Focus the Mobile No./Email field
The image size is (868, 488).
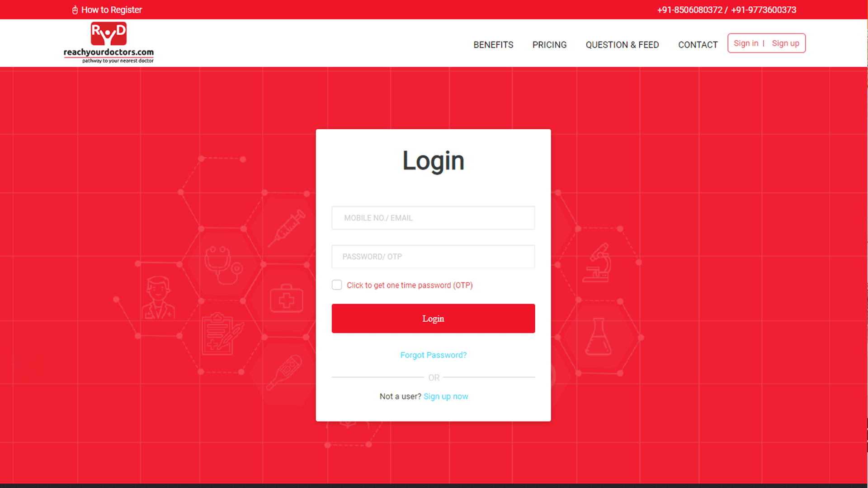[x=433, y=218]
